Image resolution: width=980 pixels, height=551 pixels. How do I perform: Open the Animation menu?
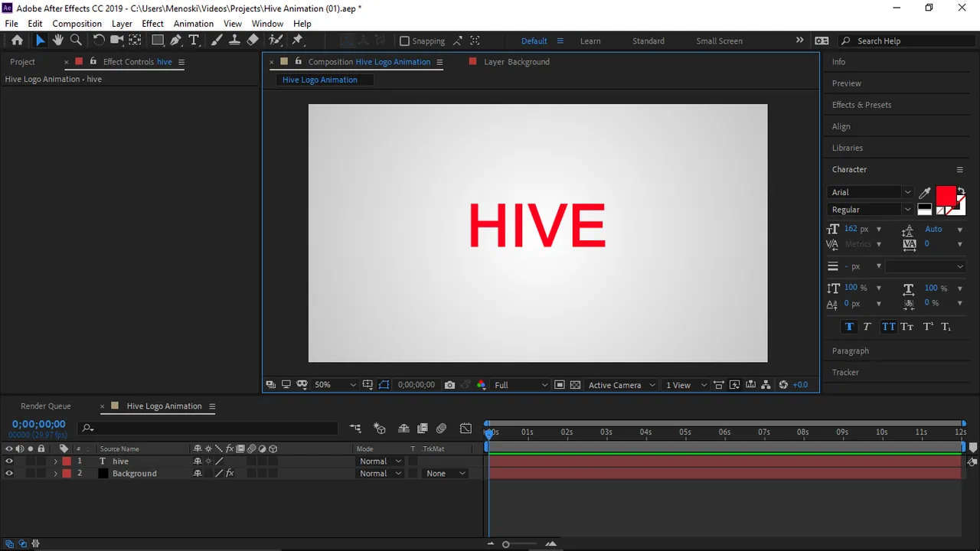193,24
